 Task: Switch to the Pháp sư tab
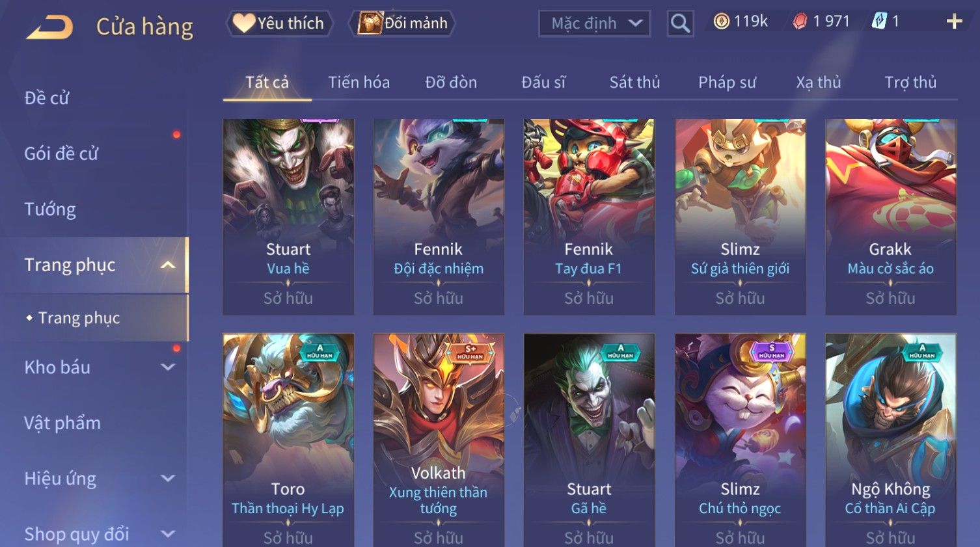tap(727, 83)
